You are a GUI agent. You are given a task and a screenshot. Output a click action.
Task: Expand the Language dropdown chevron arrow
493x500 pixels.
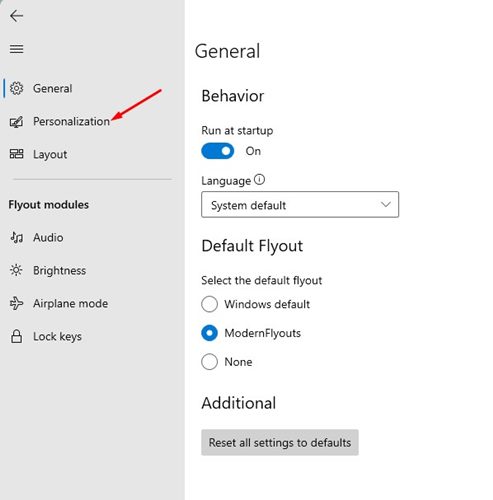tap(386, 204)
